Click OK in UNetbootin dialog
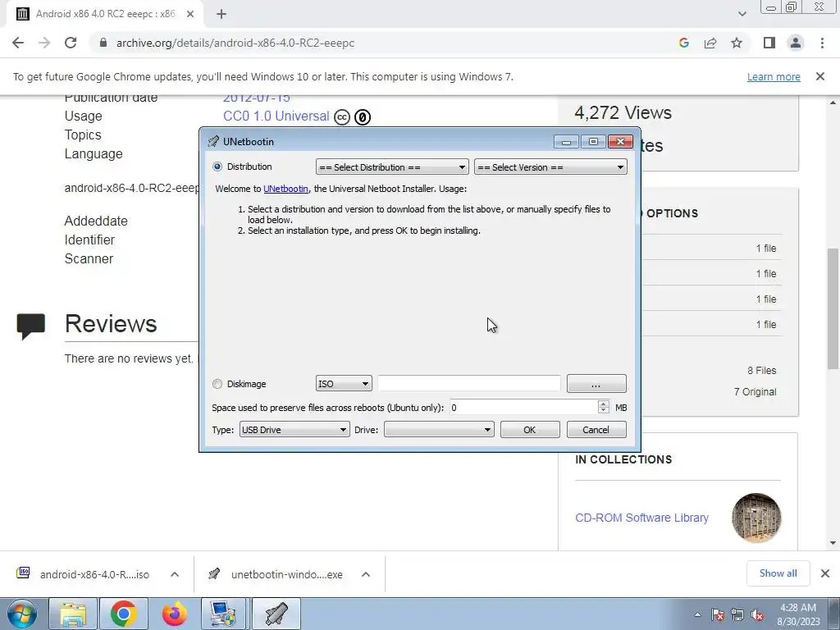Image resolution: width=840 pixels, height=630 pixels. (530, 430)
